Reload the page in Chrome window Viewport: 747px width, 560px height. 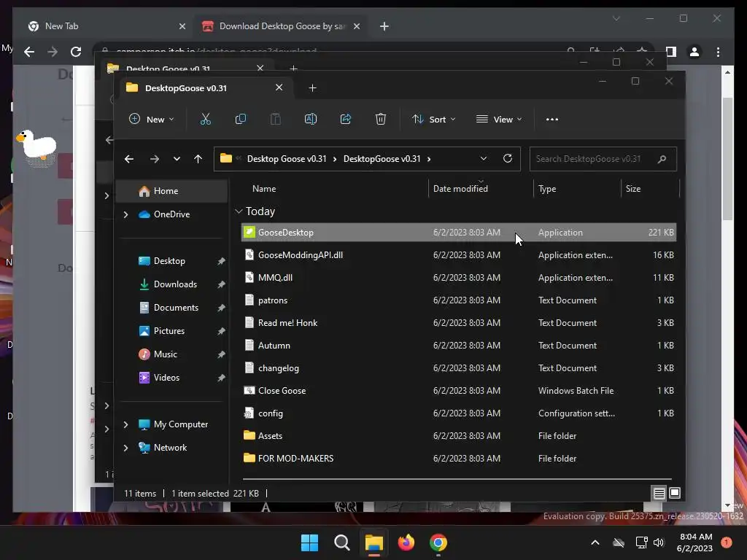[76, 52]
